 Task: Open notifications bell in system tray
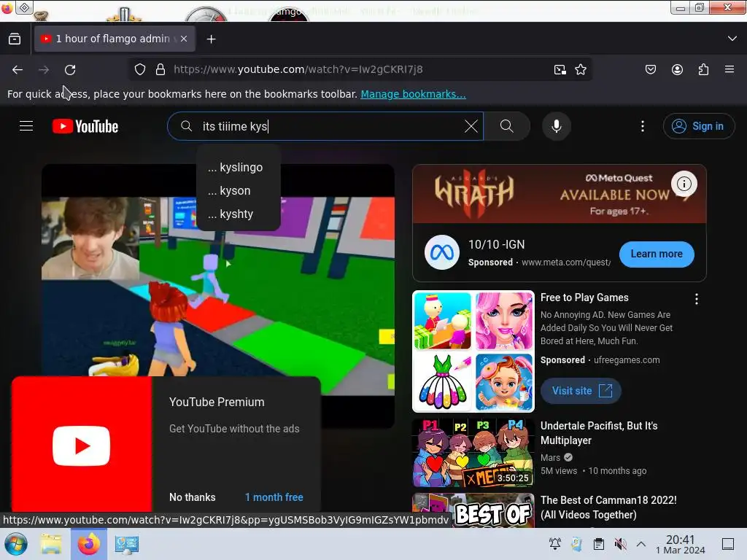point(554,544)
